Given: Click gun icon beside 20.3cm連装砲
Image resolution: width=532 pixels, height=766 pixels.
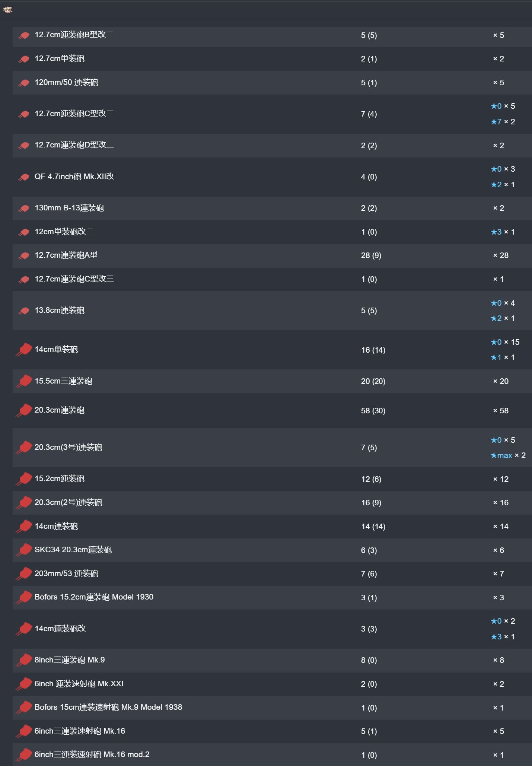Looking at the screenshot, I should coord(24,410).
